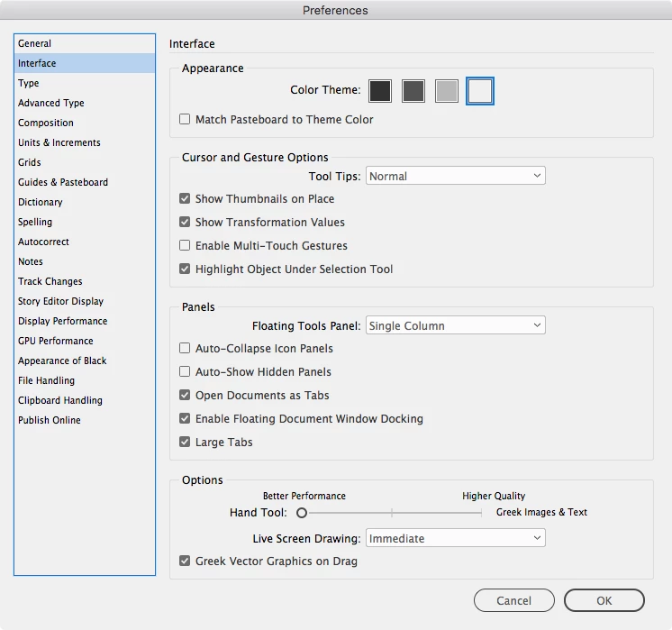
Task: Open Advanced Type preferences
Action: tap(85, 103)
